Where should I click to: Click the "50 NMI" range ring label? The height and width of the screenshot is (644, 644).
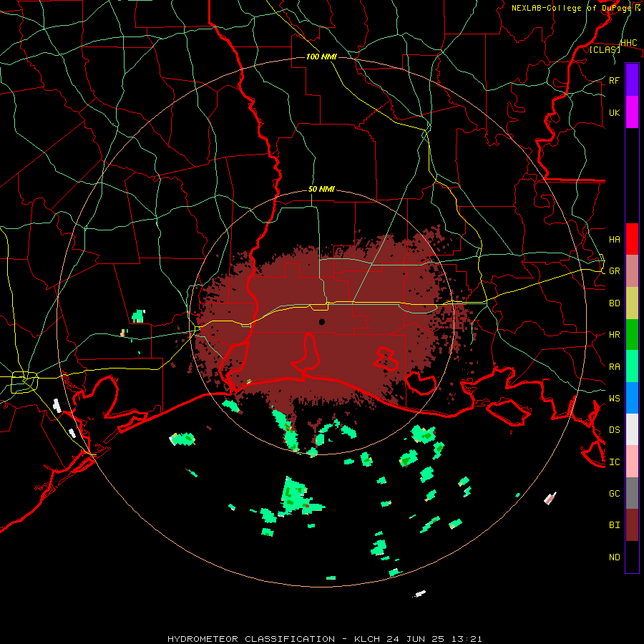[321, 190]
